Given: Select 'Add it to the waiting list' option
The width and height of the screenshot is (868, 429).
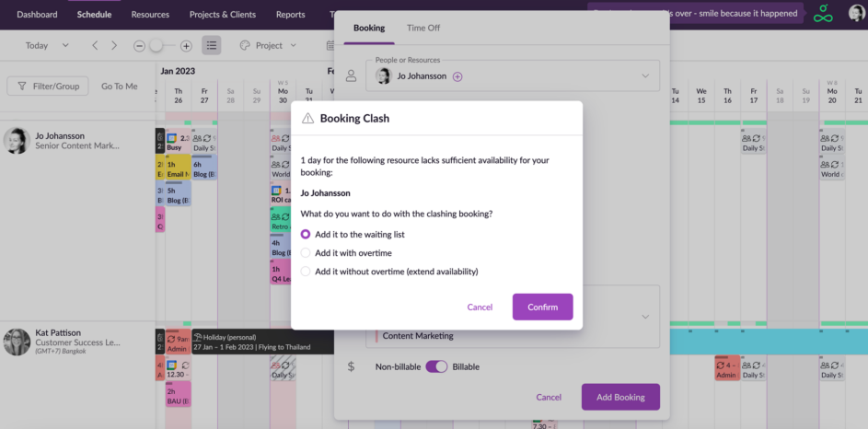Looking at the screenshot, I should (305, 234).
